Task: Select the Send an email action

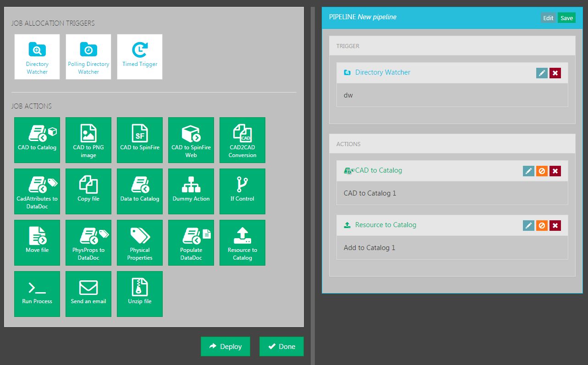Action: coord(88,294)
